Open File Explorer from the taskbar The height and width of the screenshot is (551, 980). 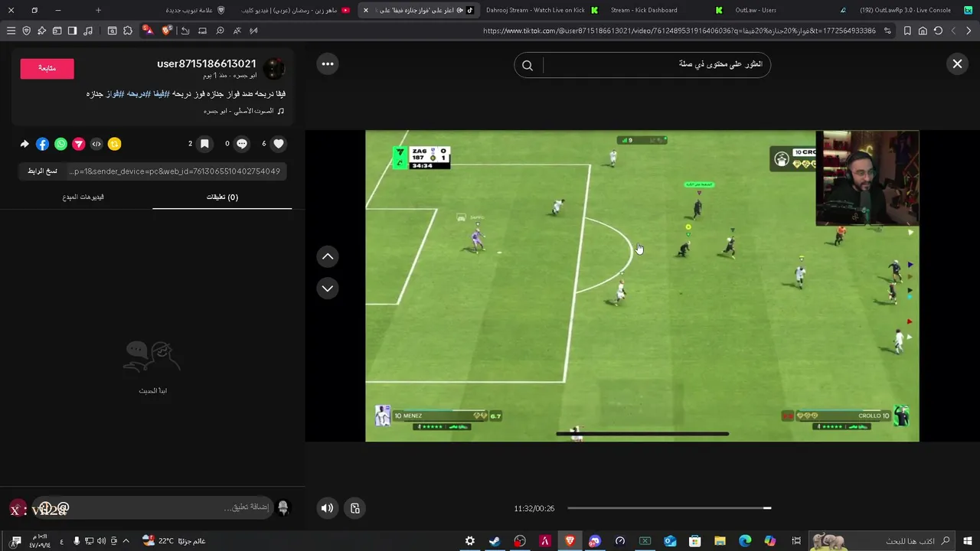click(x=720, y=541)
